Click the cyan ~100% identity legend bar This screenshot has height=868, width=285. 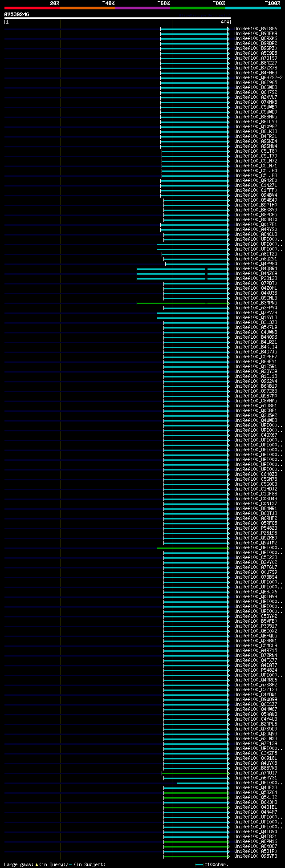coord(253,8)
